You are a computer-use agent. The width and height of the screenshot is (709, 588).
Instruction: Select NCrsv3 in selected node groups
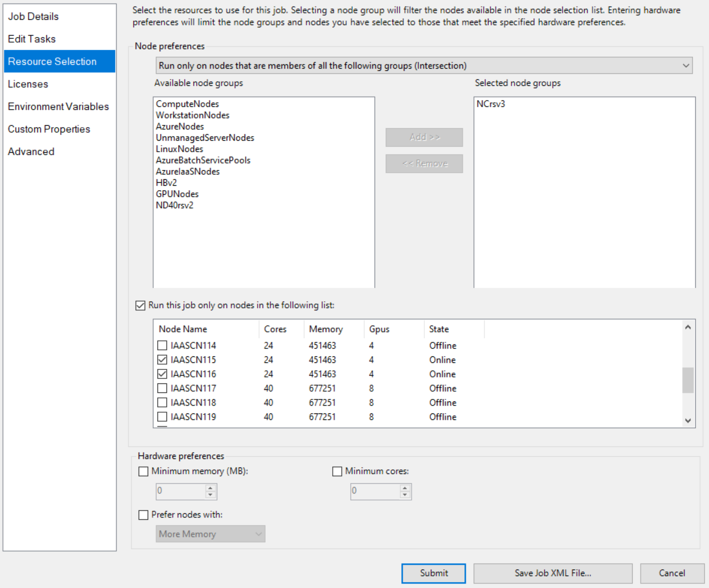click(x=491, y=104)
